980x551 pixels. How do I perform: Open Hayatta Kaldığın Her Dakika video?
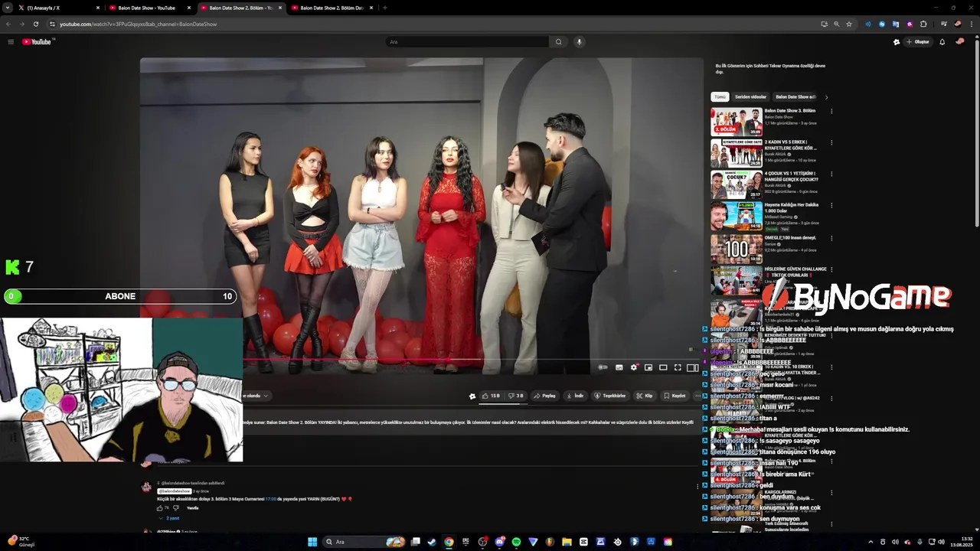tap(737, 216)
